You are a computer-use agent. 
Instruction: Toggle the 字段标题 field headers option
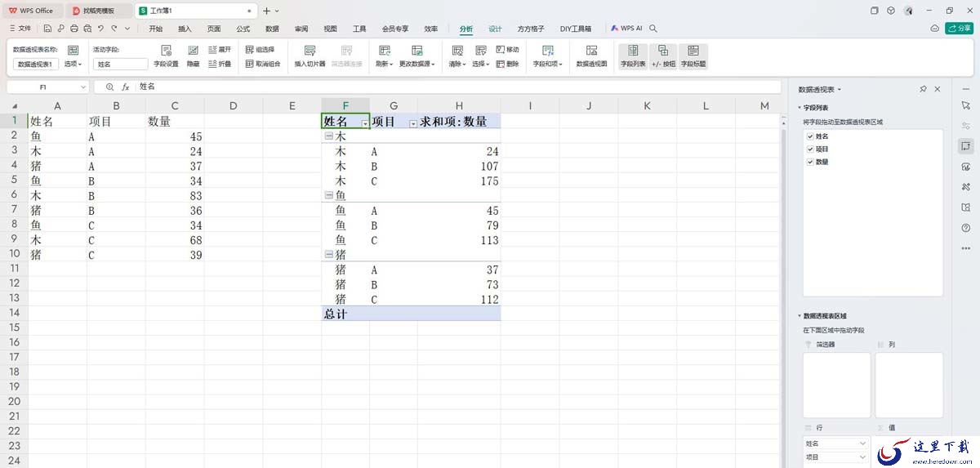(693, 56)
